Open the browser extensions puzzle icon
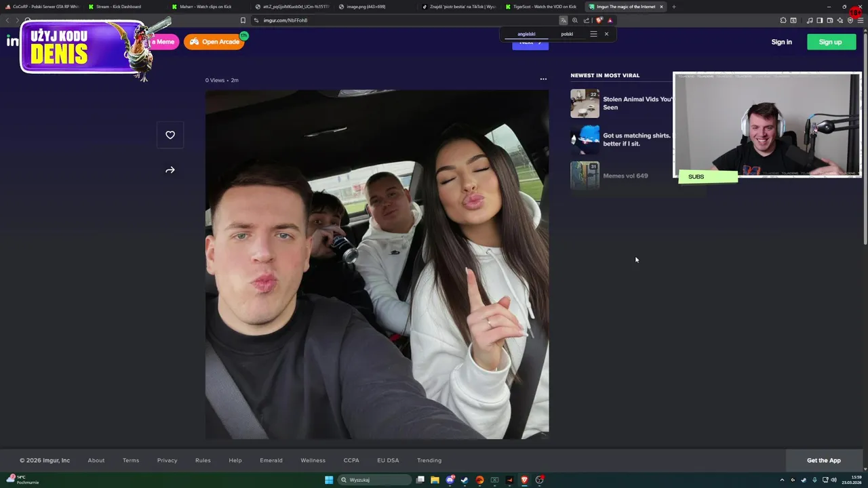The image size is (868, 488). tap(783, 20)
